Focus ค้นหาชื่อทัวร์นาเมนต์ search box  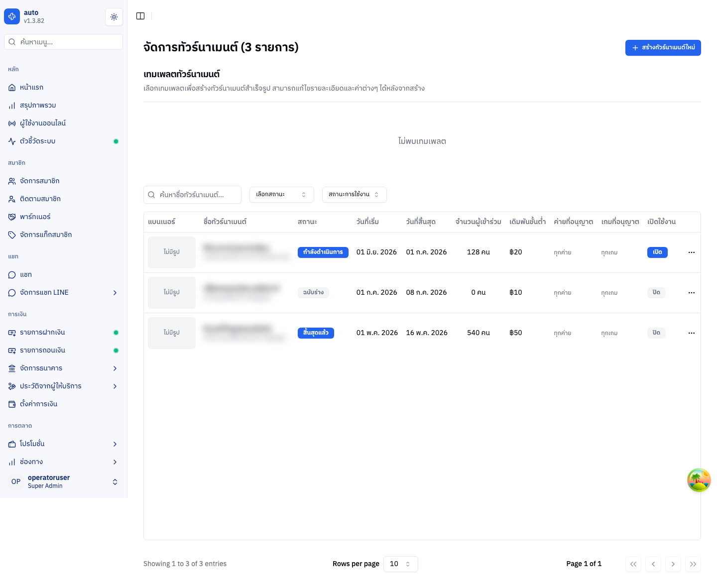pos(192,195)
